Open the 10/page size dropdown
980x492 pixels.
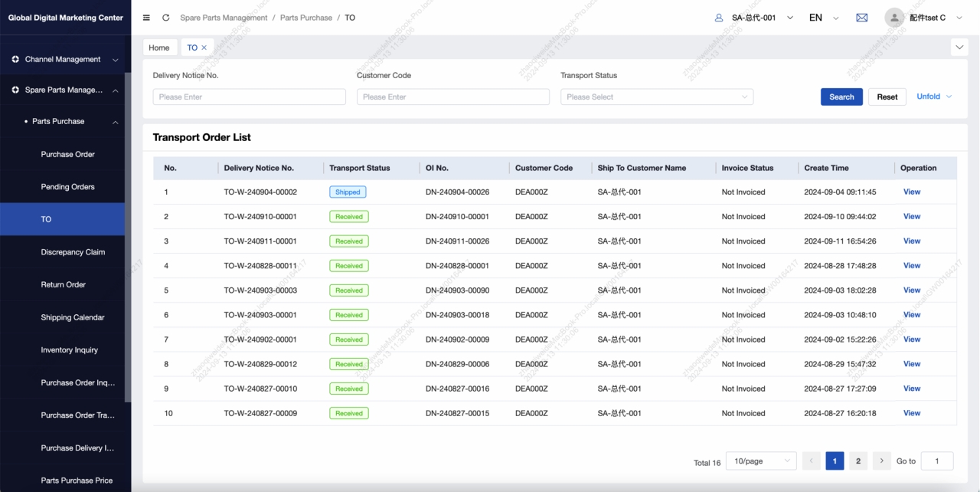762,461
